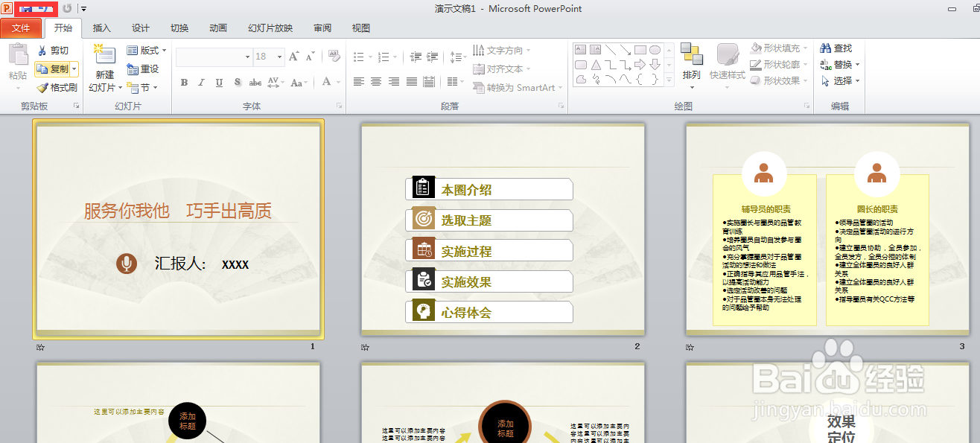Open the Clipboard (剪贴板) pane launcher
Image resolution: width=980 pixels, height=443 pixels.
pos(76,106)
